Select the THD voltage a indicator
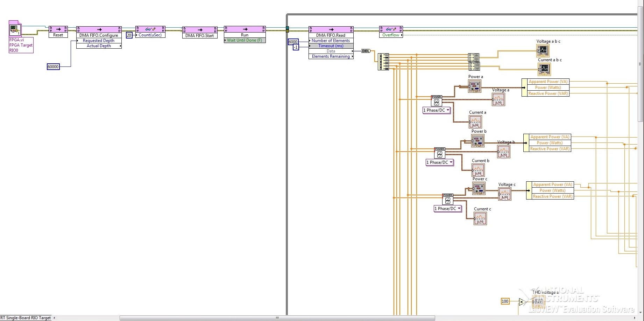 pos(539,302)
